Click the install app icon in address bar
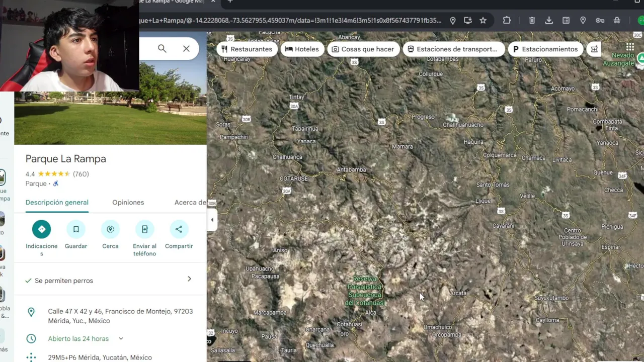 (x=468, y=21)
